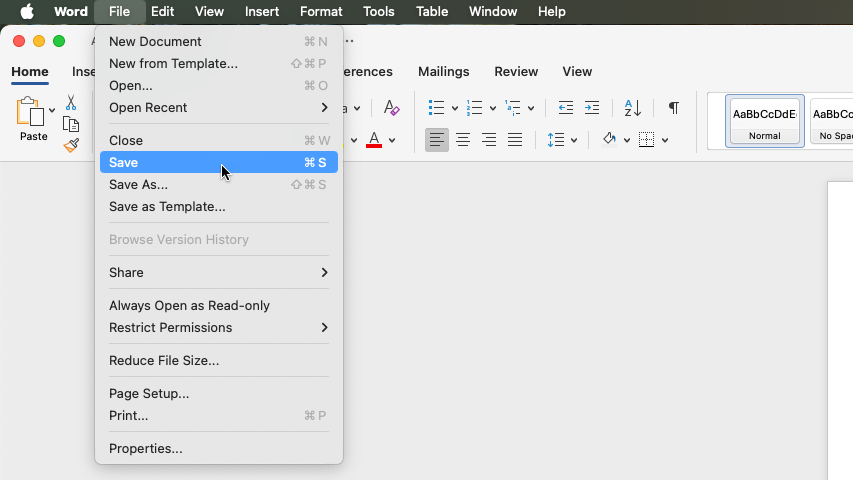
Task: Click the Font Color red A icon
Action: pos(374,140)
